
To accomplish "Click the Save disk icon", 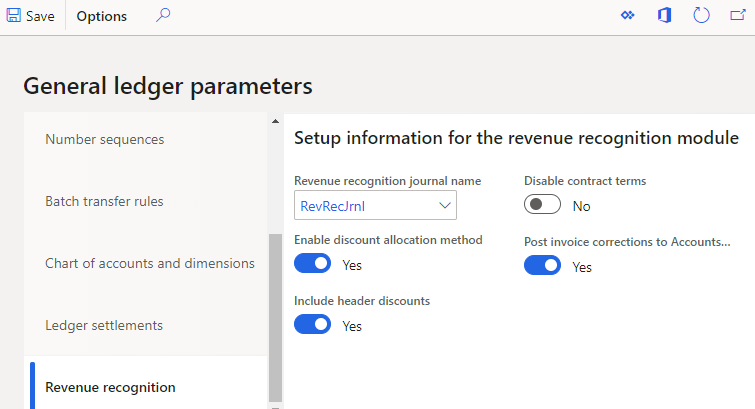I will pyautogui.click(x=14, y=16).
